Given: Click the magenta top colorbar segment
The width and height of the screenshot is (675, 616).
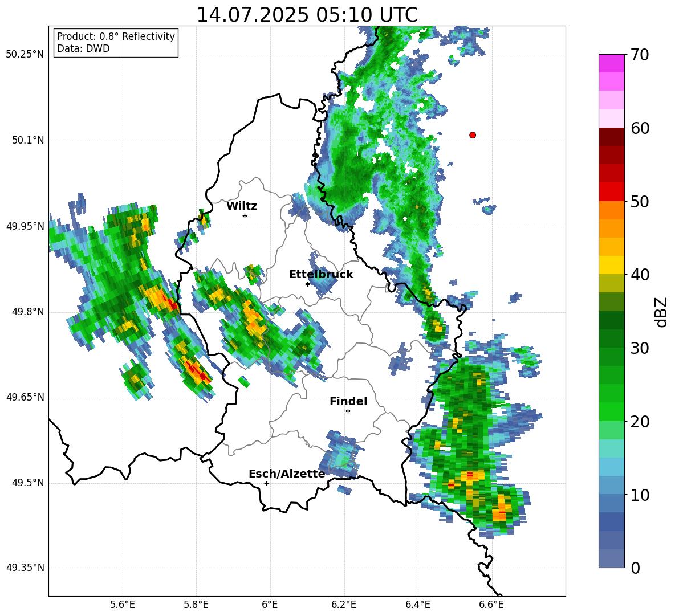Looking at the screenshot, I should tap(611, 63).
